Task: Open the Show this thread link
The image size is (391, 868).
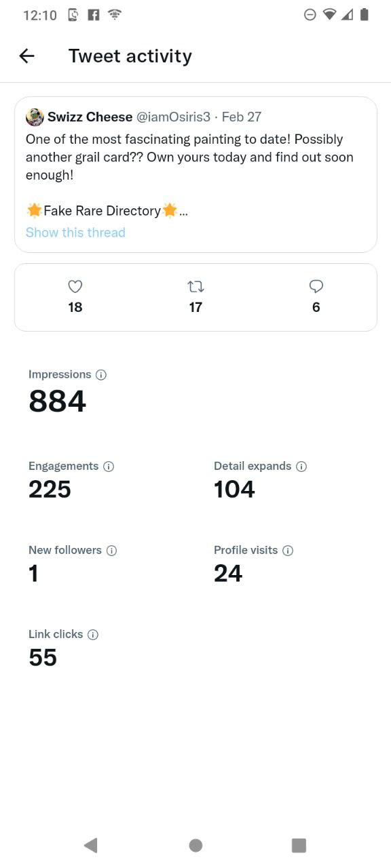Action: click(75, 233)
